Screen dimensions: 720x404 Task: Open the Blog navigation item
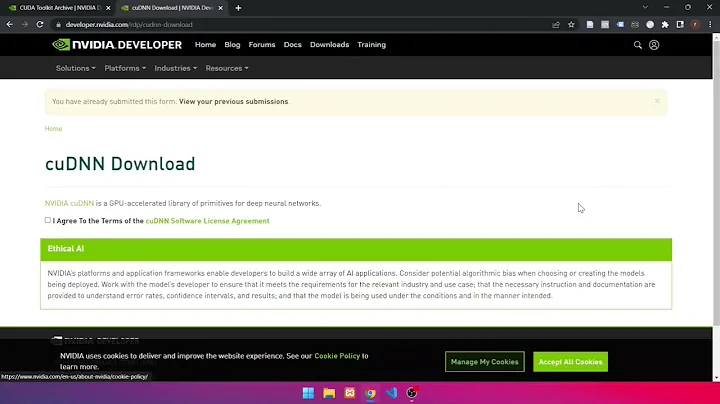click(x=232, y=45)
